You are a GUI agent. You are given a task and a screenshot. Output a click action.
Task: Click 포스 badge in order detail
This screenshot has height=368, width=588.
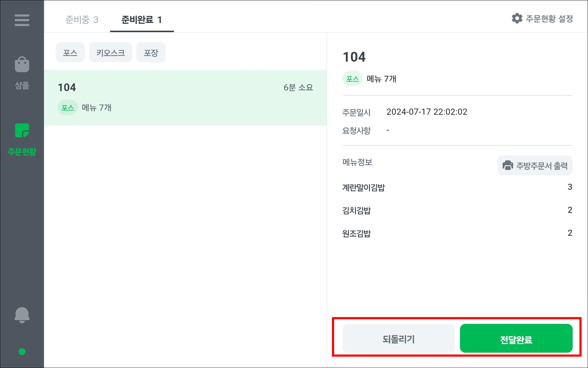click(x=352, y=79)
